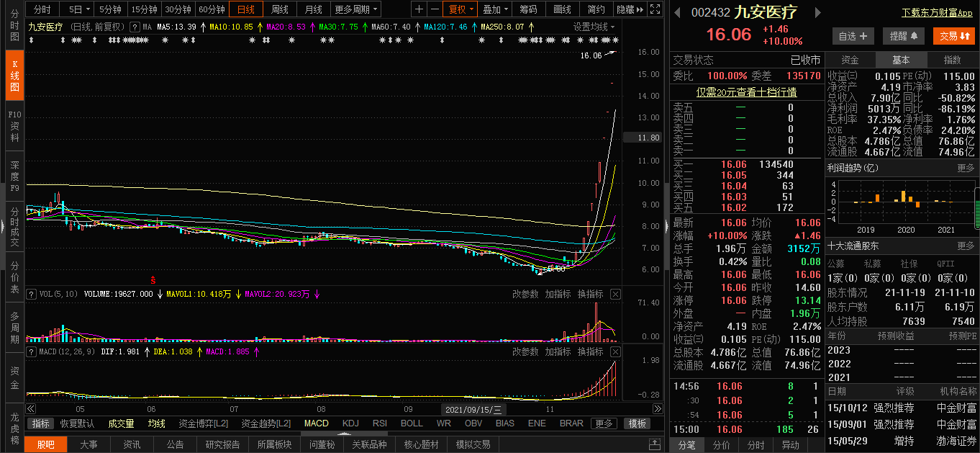Enter fullscreen chart view icon
Image resolution: width=980 pixels, height=453 pixels.
coord(654,9)
